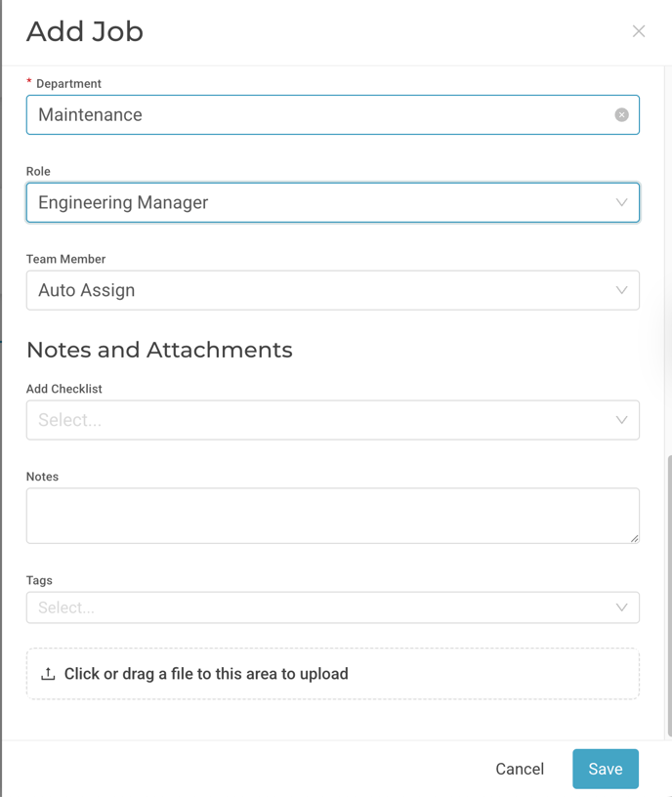Open the Tags dropdown arrow
This screenshot has height=797, width=672.
pyautogui.click(x=621, y=608)
